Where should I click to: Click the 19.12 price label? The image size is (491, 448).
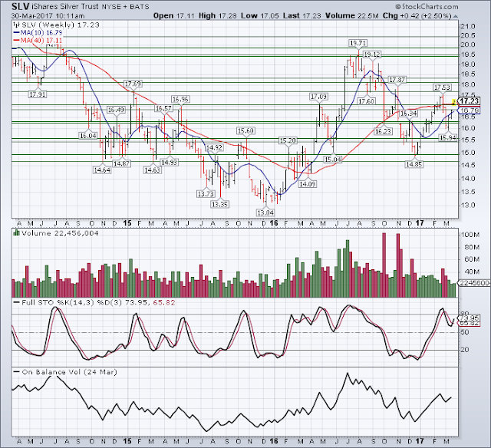[x=371, y=54]
